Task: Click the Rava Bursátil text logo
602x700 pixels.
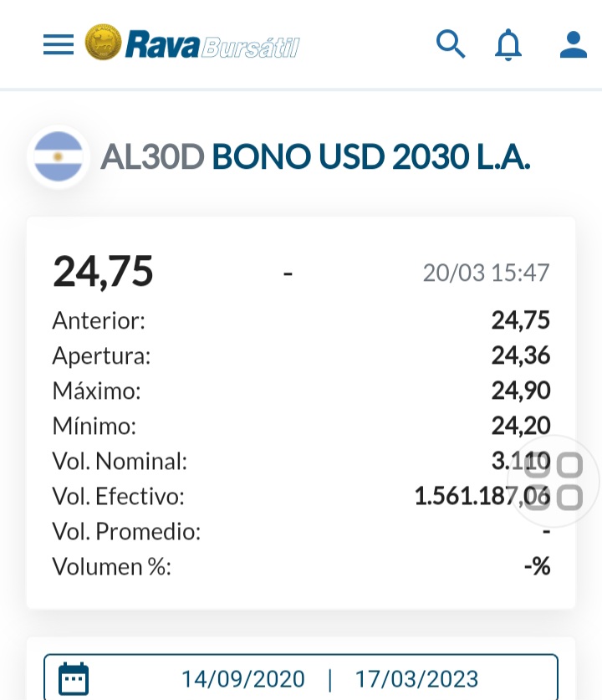Action: [x=212, y=45]
